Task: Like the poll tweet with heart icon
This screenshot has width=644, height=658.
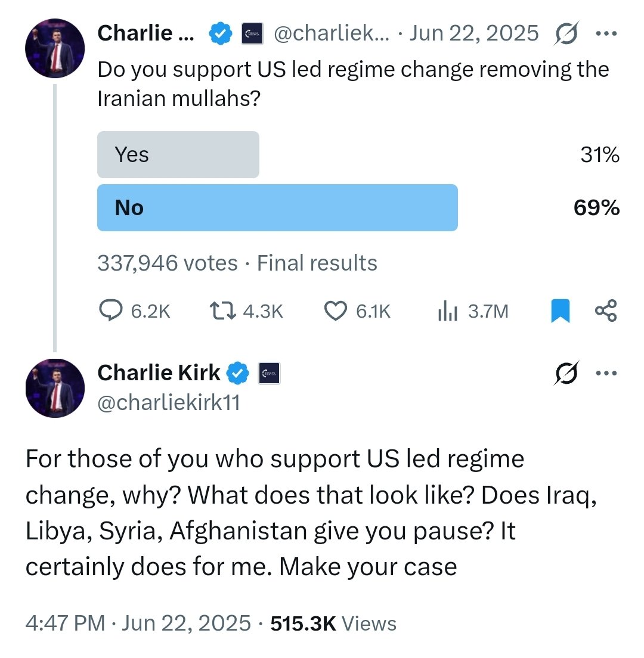Action: click(335, 311)
